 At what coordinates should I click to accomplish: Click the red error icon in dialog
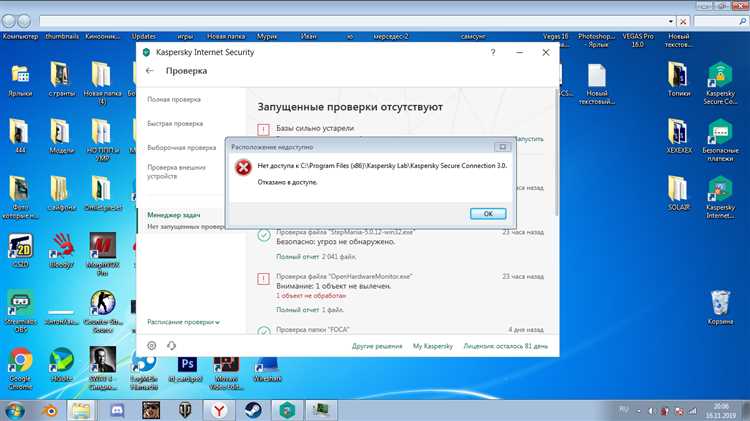point(243,167)
